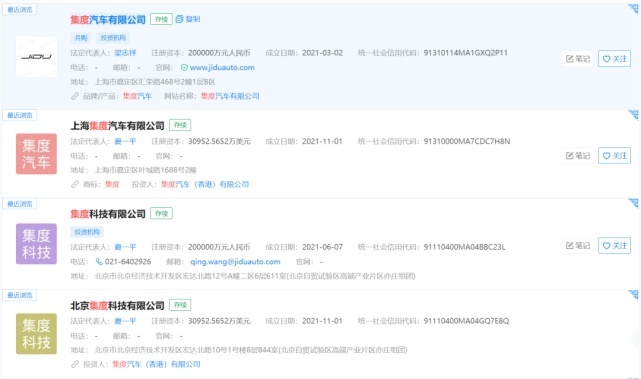This screenshot has height=379, width=641.
Task: Follow 集度科技有限公司
Action: 614,245
